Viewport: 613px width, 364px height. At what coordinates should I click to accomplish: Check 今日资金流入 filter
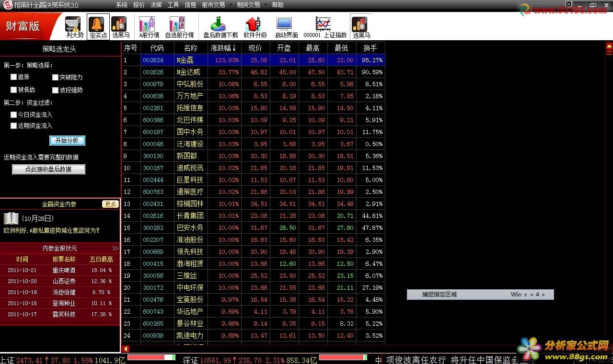[x=13, y=114]
